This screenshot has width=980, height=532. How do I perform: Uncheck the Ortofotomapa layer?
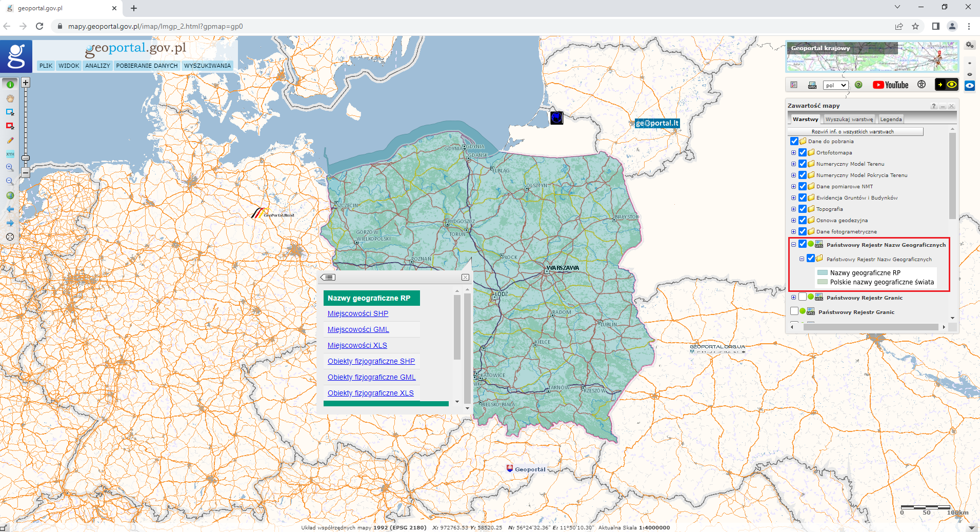(x=802, y=152)
